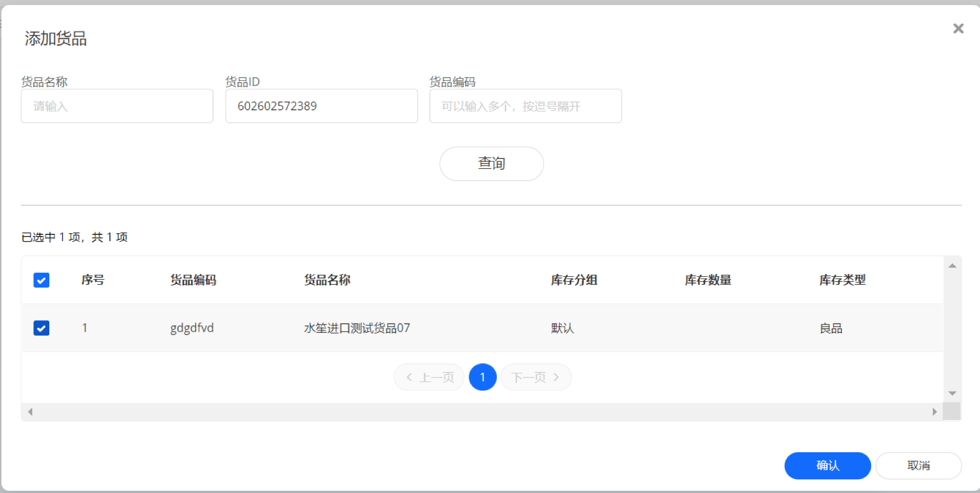Click the vertical scrollbar up arrow
Screen dimensions: 980x493
click(x=952, y=265)
